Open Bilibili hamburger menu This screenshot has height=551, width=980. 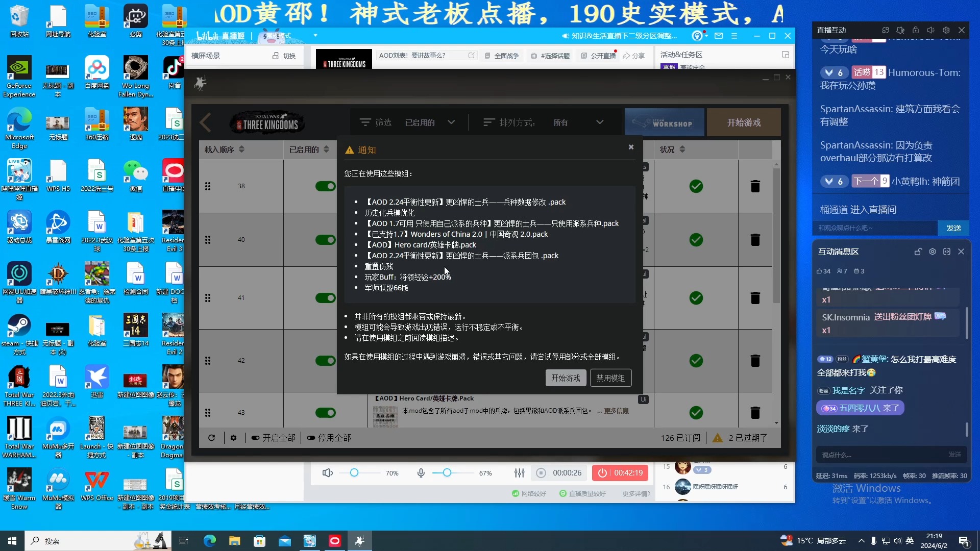pyautogui.click(x=734, y=36)
